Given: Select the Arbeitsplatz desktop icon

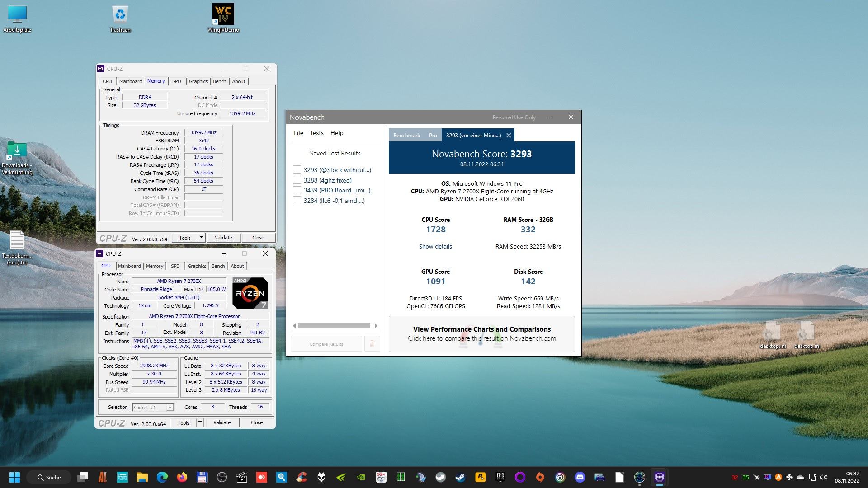Looking at the screenshot, I should [17, 19].
